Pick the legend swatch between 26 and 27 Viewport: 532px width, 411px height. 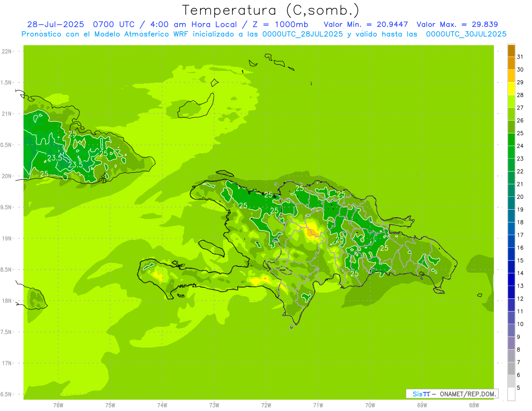tap(511, 114)
